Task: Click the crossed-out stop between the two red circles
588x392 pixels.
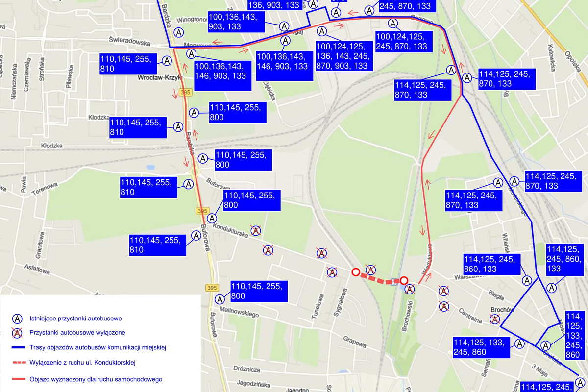Action: click(371, 269)
